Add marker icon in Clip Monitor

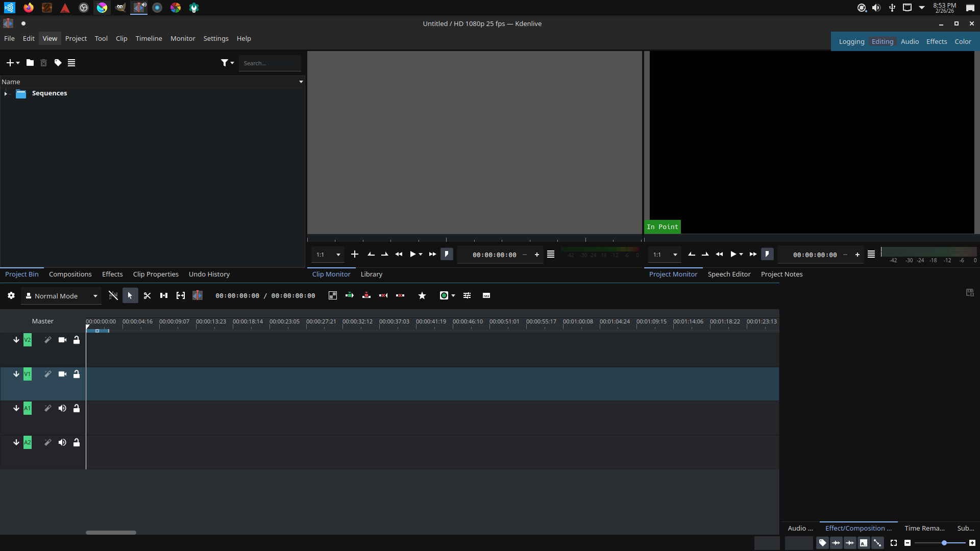click(447, 255)
